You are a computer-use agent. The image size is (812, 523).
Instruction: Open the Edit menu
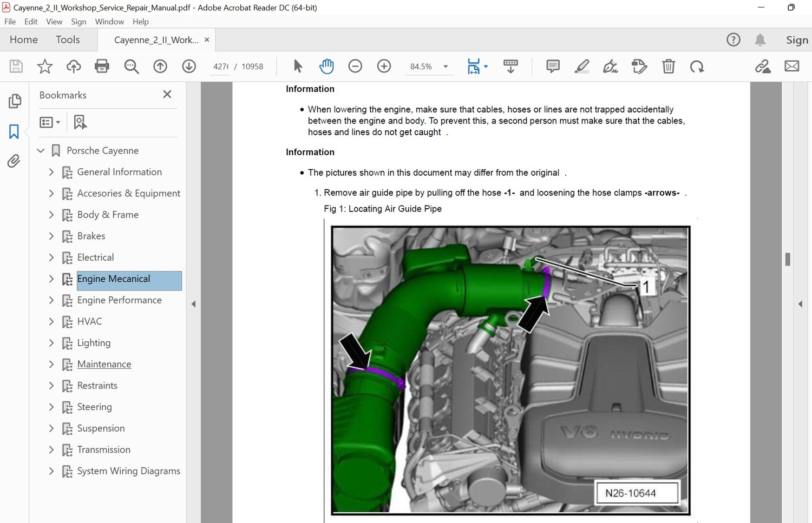tap(31, 22)
